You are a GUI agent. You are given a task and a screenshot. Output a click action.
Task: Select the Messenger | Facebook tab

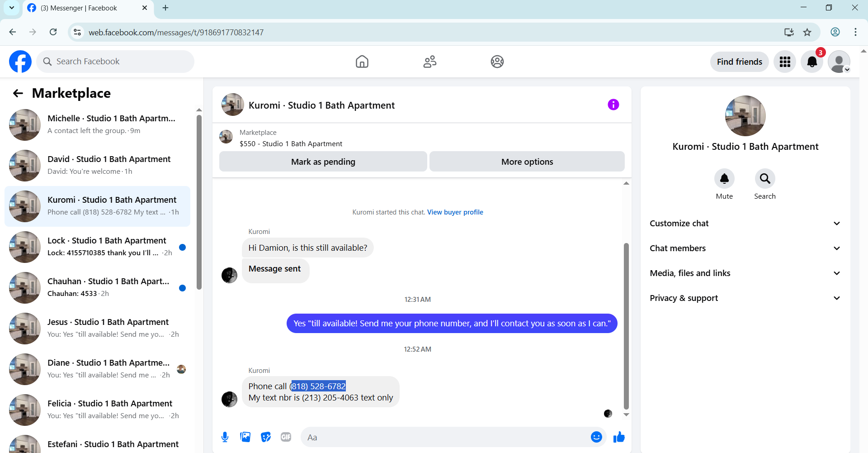click(x=88, y=8)
